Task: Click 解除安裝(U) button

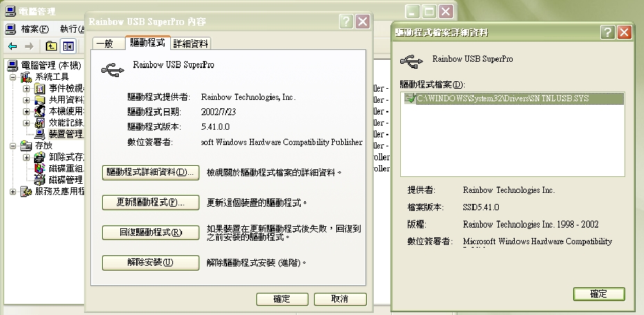Action: tap(151, 262)
